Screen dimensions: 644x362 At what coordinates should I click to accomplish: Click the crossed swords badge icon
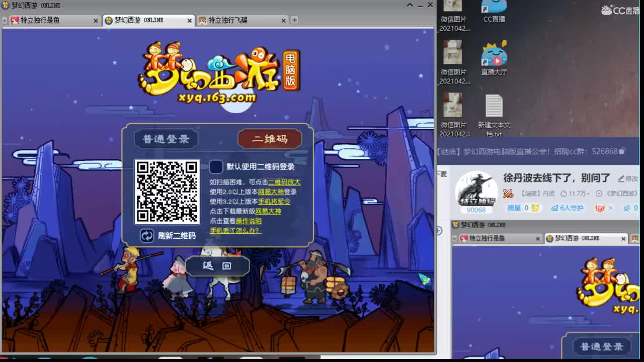[x=508, y=194]
